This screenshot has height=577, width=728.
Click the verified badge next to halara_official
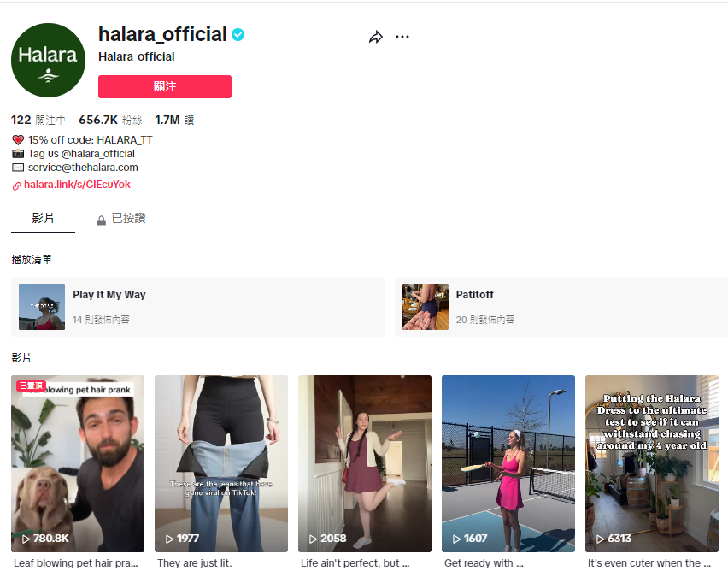point(238,35)
